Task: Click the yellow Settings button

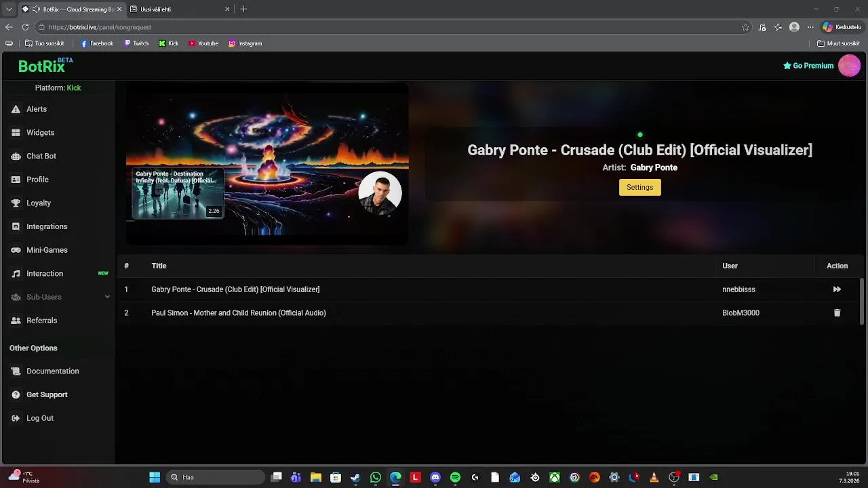Action: point(639,188)
